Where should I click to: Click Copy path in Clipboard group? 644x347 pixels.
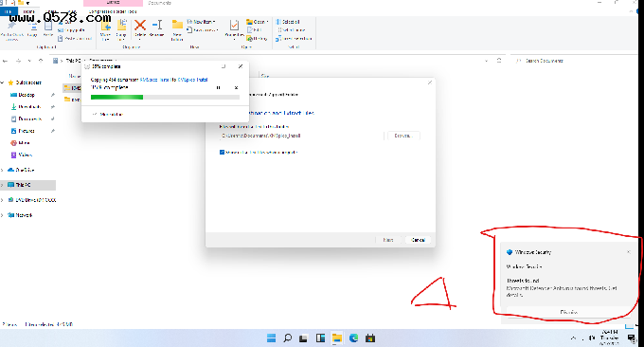[x=72, y=30]
